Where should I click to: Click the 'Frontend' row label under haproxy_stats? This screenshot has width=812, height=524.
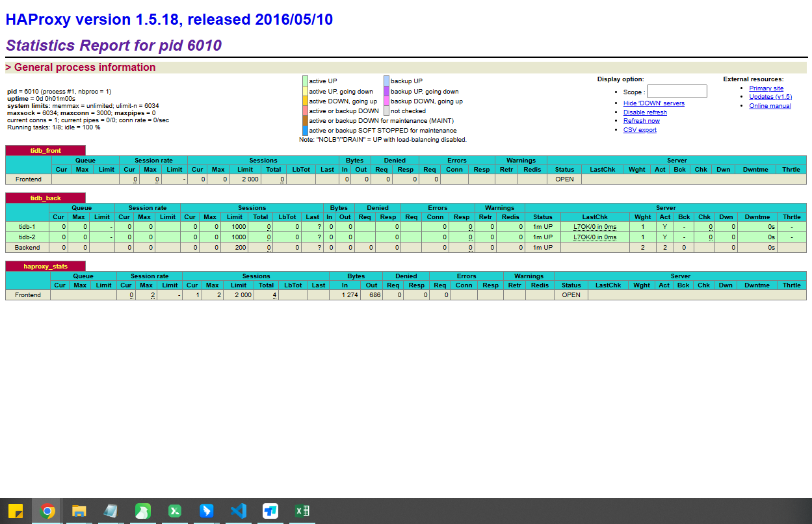pyautogui.click(x=28, y=295)
